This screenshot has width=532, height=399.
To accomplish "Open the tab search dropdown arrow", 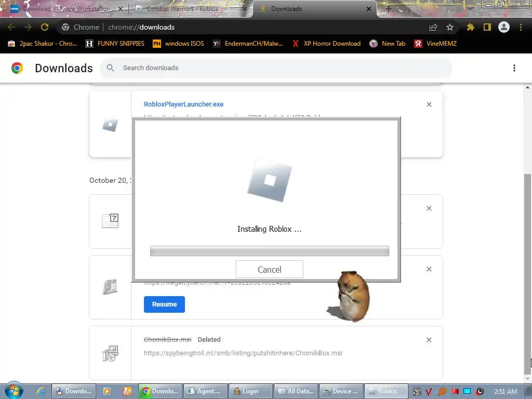I will tap(470, 9).
